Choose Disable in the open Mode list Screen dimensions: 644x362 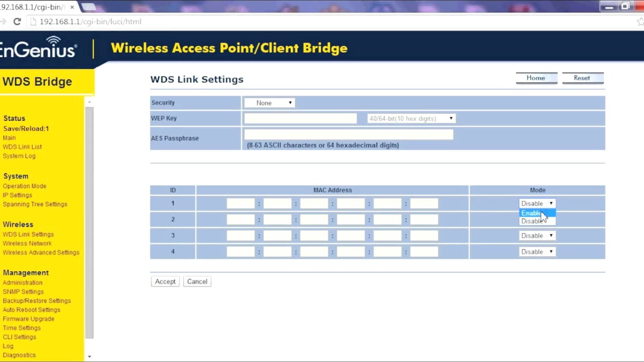(537, 221)
